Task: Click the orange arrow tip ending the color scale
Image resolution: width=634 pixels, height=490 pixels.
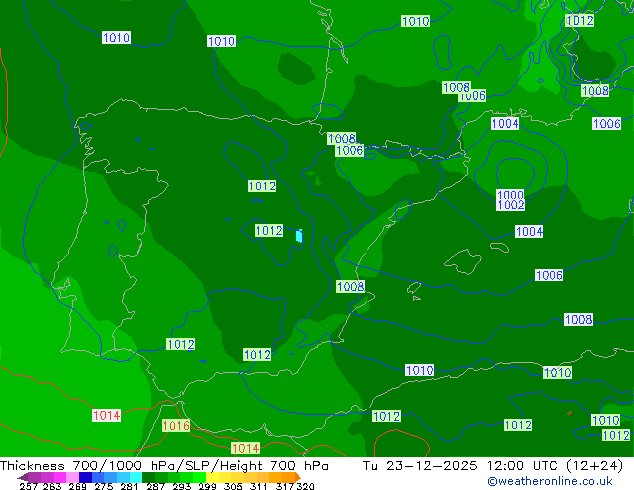Action: 298,477
